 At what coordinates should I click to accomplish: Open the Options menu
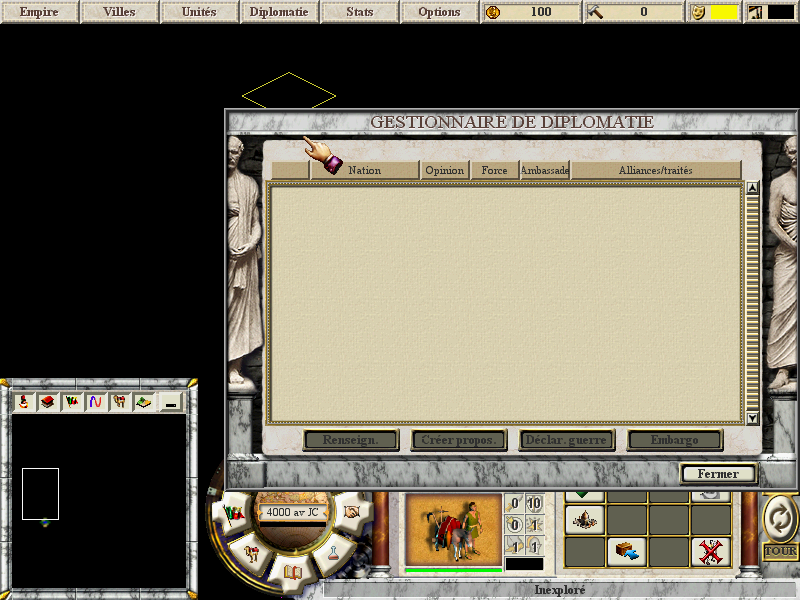(x=439, y=12)
